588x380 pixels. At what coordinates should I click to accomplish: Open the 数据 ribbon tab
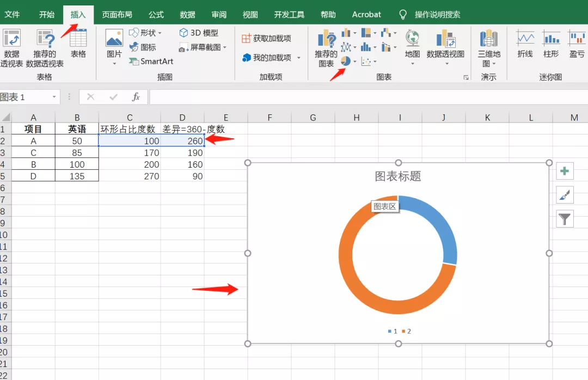[187, 14]
